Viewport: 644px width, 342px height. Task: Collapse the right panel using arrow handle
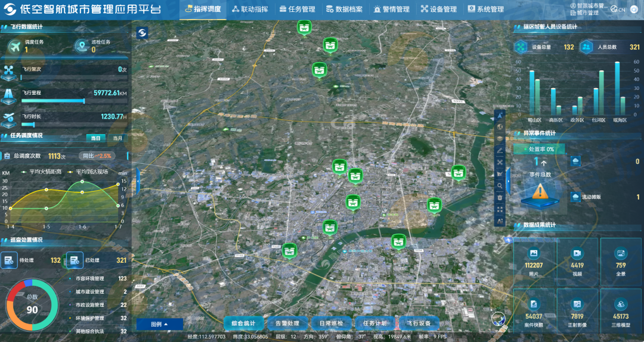coord(508,177)
